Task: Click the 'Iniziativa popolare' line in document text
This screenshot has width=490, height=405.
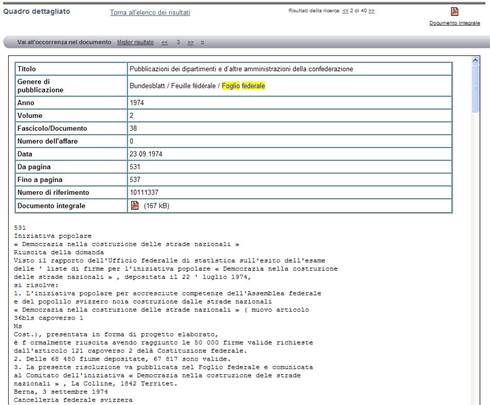Action: point(53,236)
